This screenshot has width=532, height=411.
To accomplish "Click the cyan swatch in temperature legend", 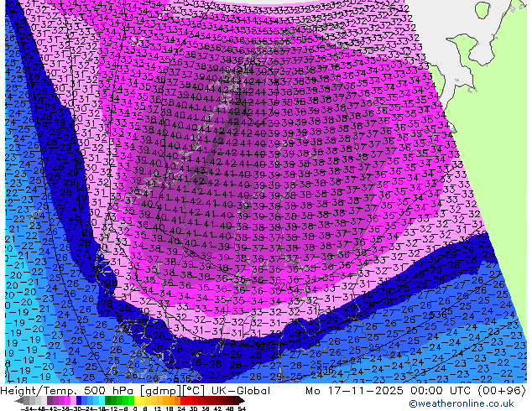I will pyautogui.click(x=102, y=400).
